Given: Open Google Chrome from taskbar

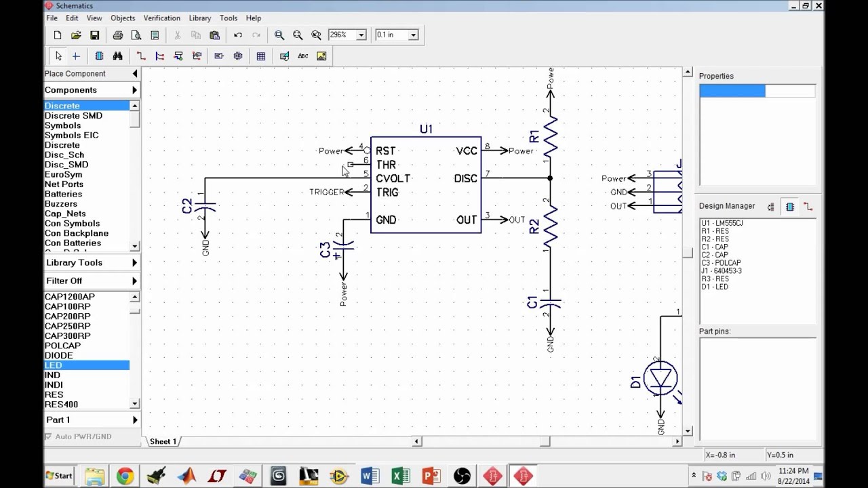Looking at the screenshot, I should coord(125,476).
